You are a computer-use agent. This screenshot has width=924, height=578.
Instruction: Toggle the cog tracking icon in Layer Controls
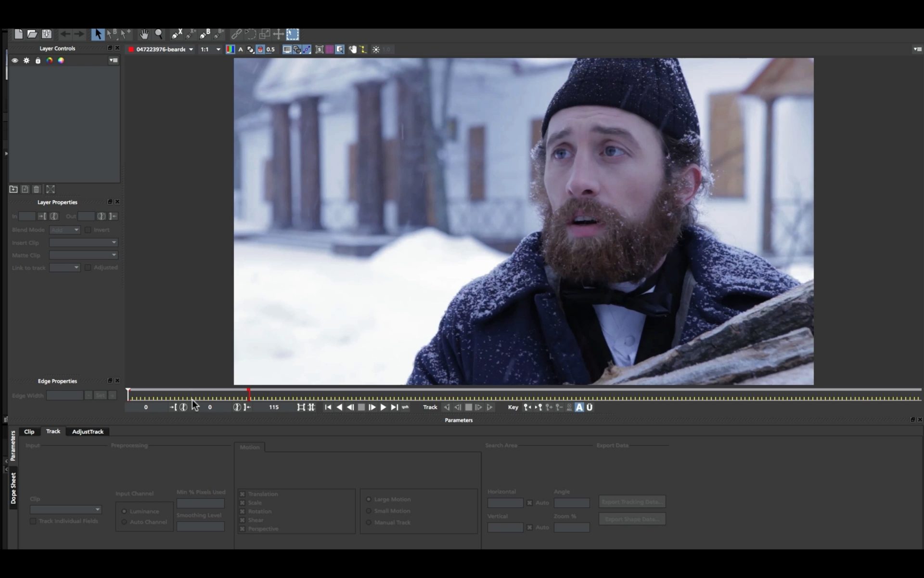pyautogui.click(x=26, y=61)
